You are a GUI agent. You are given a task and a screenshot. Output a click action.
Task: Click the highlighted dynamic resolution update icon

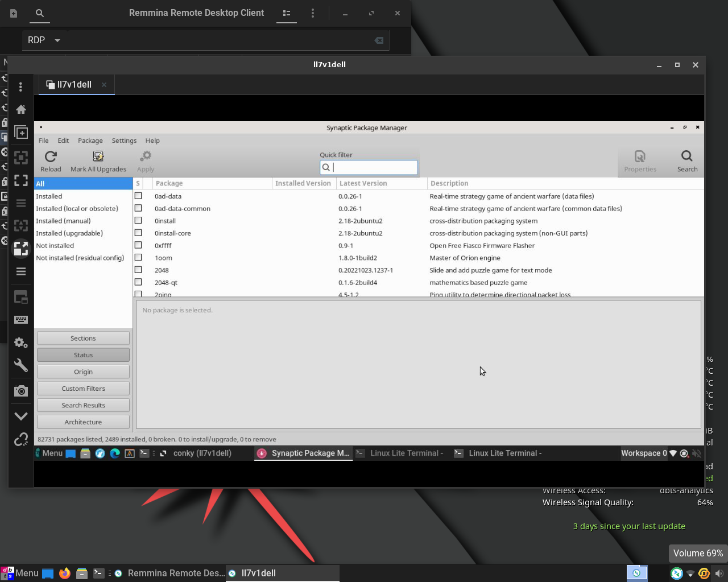(x=21, y=249)
